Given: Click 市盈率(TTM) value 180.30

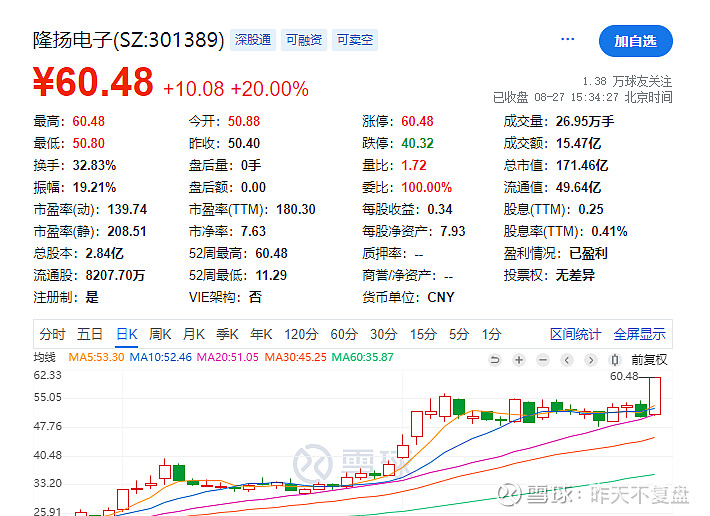Looking at the screenshot, I should [296, 209].
